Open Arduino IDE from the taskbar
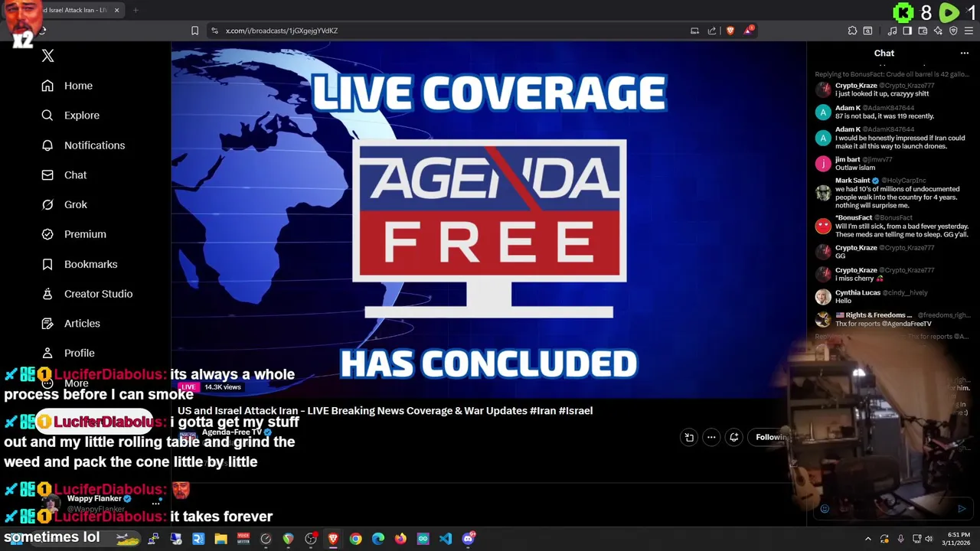The width and height of the screenshot is (980, 551). click(x=423, y=539)
